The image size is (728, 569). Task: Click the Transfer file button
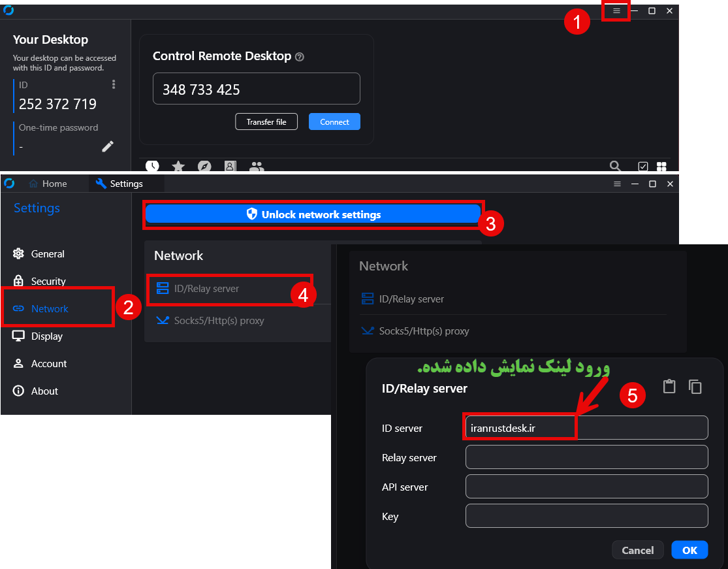coord(266,122)
